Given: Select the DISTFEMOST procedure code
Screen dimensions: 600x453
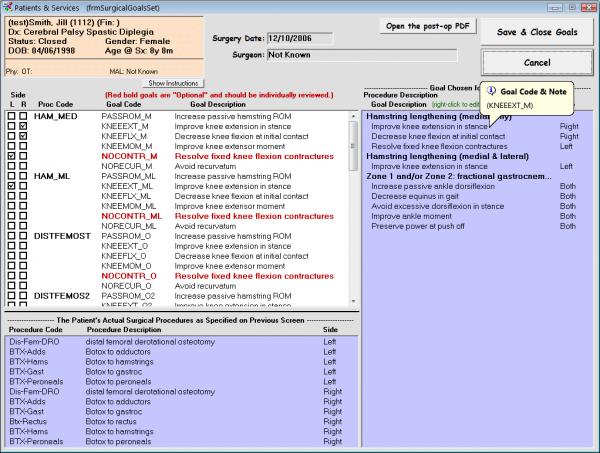Looking at the screenshot, I should point(62,236).
